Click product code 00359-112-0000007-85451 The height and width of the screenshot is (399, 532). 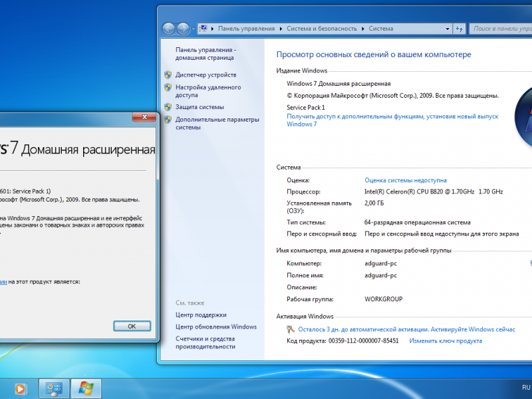363,341
